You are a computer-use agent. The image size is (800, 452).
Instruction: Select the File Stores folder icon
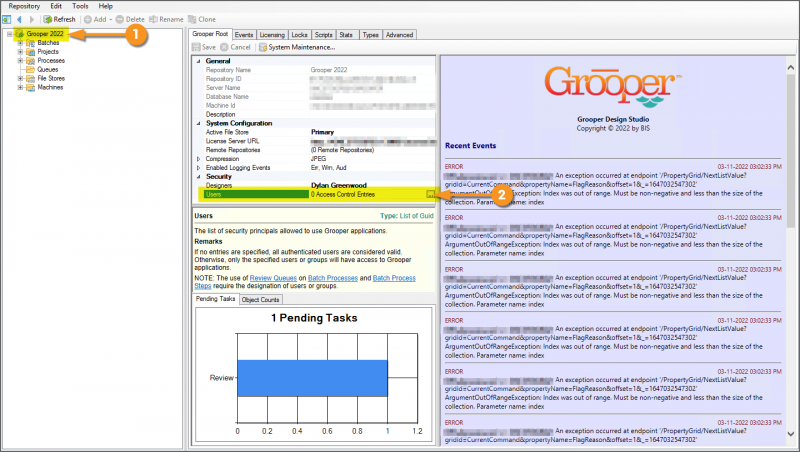[30, 79]
